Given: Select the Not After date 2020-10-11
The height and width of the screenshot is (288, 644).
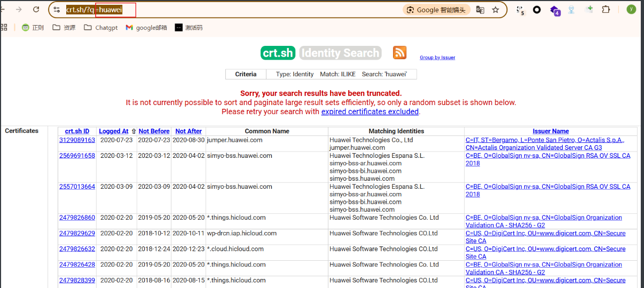Looking at the screenshot, I should click(x=189, y=233).
